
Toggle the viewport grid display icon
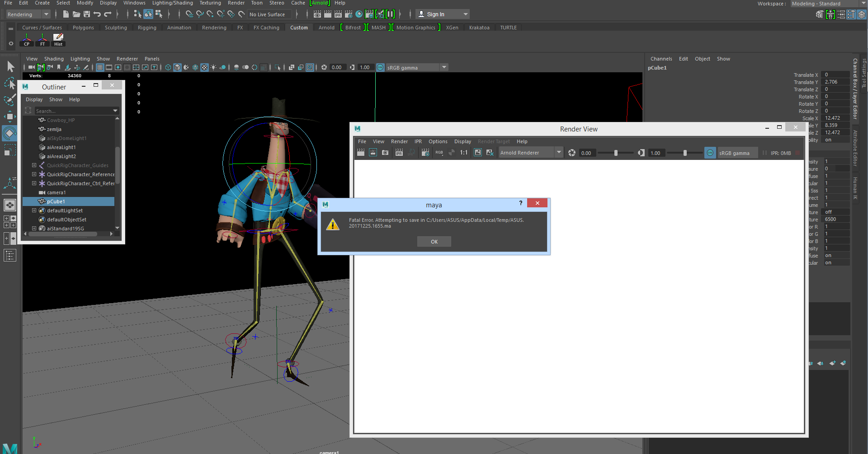point(100,67)
